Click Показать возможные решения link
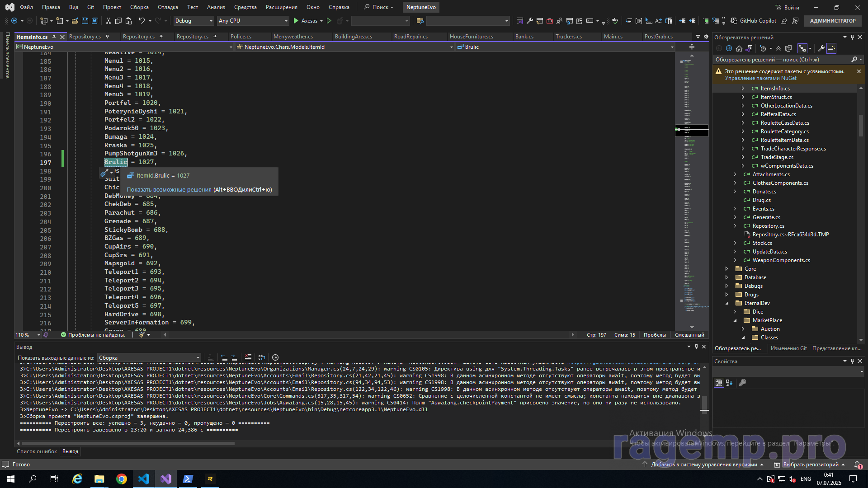868x488 pixels. (169, 190)
